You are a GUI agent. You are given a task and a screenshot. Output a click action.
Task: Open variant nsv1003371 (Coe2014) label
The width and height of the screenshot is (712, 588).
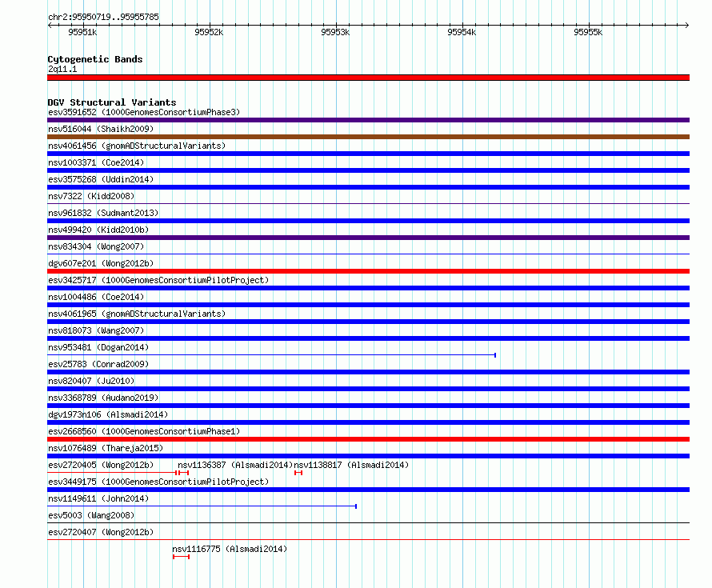pyautogui.click(x=96, y=162)
